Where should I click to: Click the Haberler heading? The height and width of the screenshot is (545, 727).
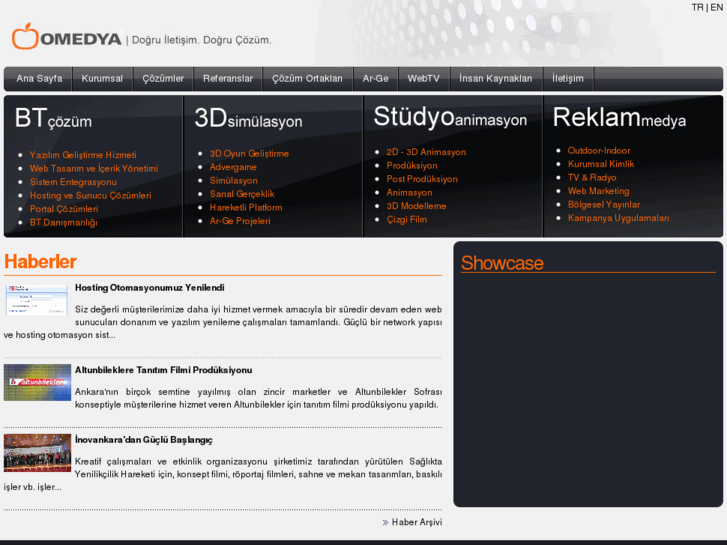click(x=40, y=262)
